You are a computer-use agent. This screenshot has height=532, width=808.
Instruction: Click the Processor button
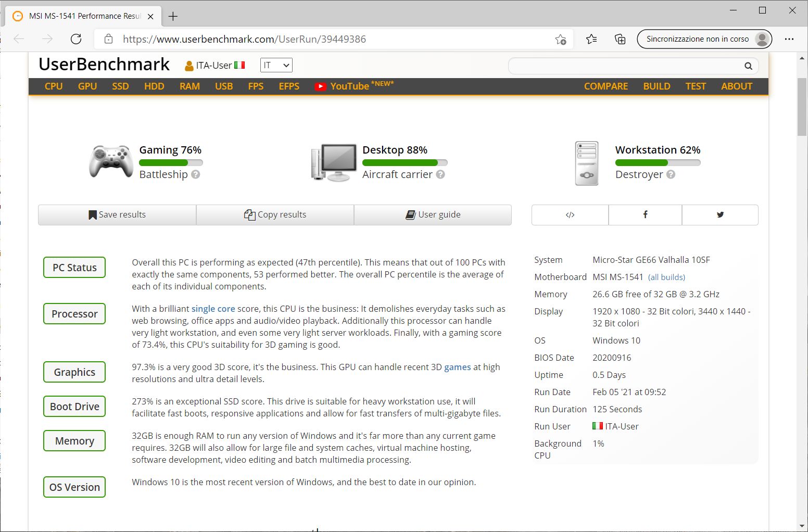[x=74, y=314]
